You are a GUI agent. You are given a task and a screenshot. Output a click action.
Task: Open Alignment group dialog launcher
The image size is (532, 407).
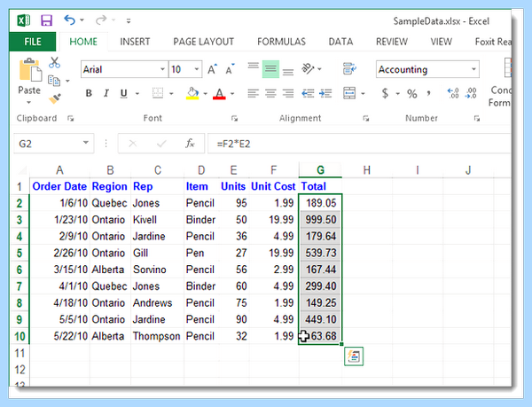365,118
